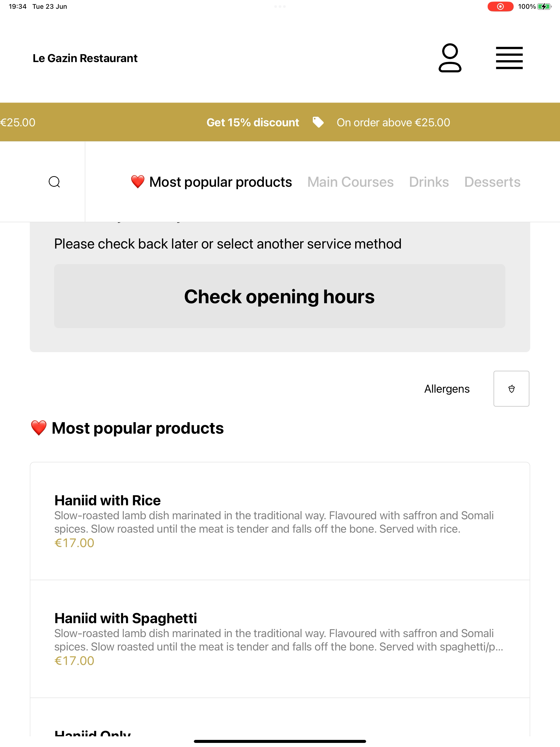560x747 pixels.
Task: Tap the Please check back later message
Action: 228,244
